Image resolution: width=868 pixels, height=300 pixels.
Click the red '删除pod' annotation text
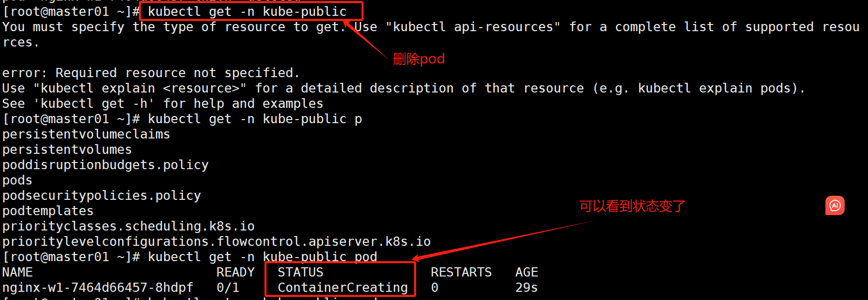point(419,59)
